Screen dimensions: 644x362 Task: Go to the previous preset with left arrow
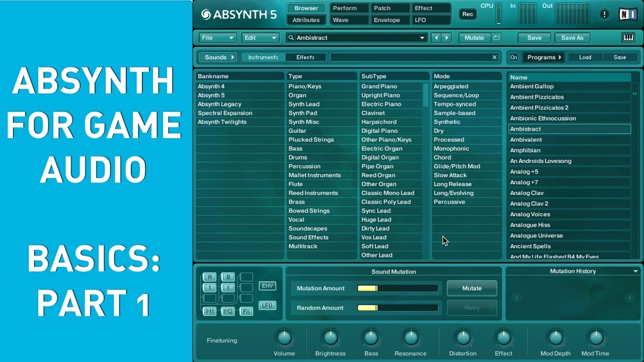pos(436,38)
